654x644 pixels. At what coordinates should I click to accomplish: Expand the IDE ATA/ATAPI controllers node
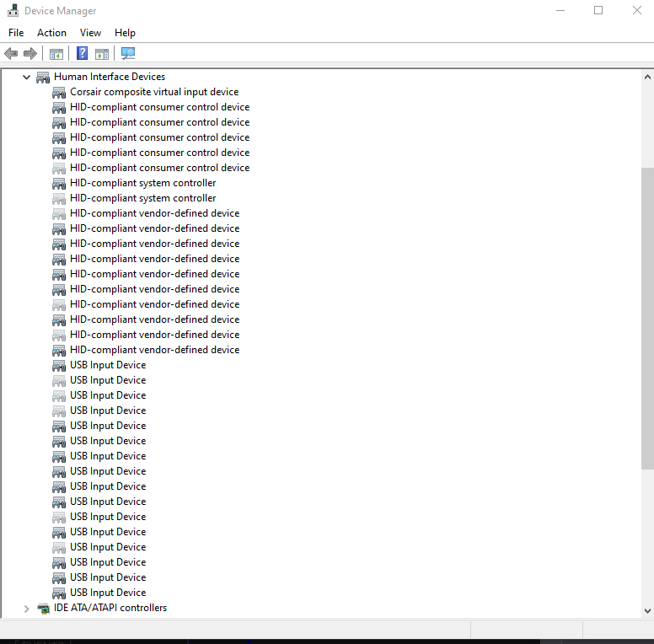26,609
